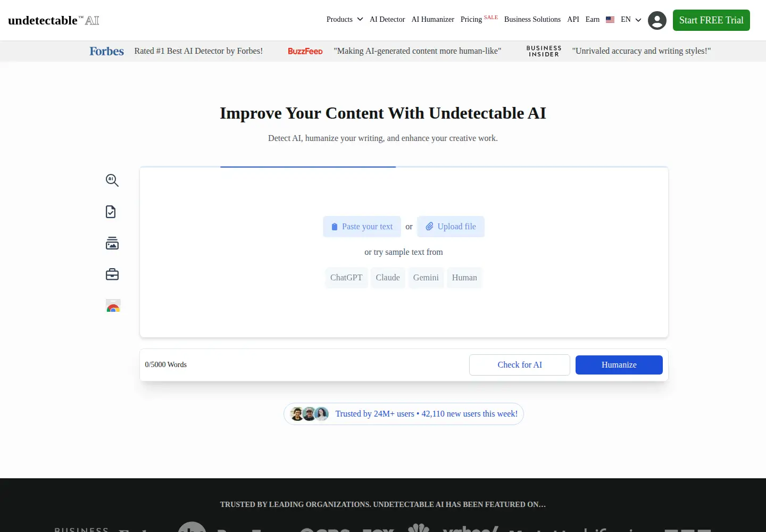Click the 'or try sample text from' label
This screenshot has height=532, width=766.
pyautogui.click(x=404, y=252)
